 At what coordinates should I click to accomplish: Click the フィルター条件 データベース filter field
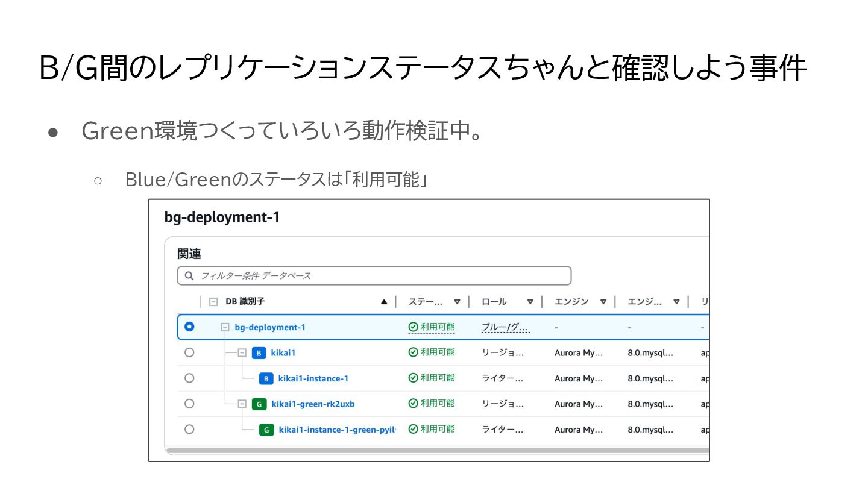click(x=380, y=275)
